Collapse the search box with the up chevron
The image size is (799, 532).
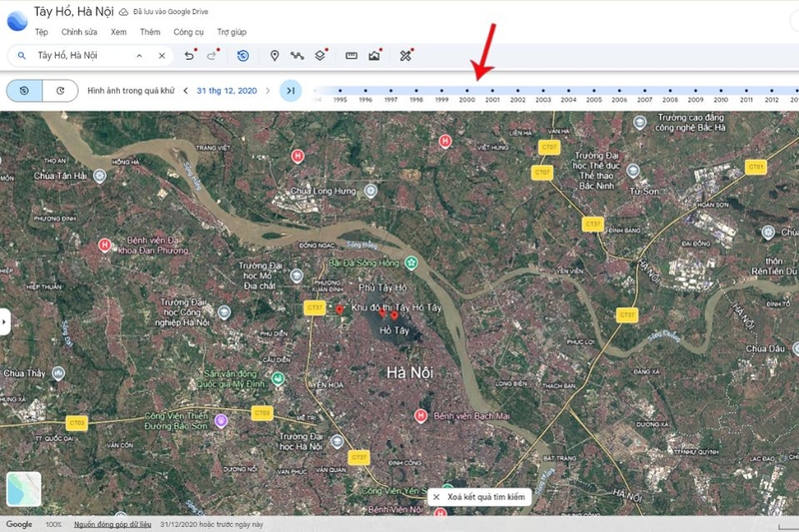pyautogui.click(x=139, y=56)
